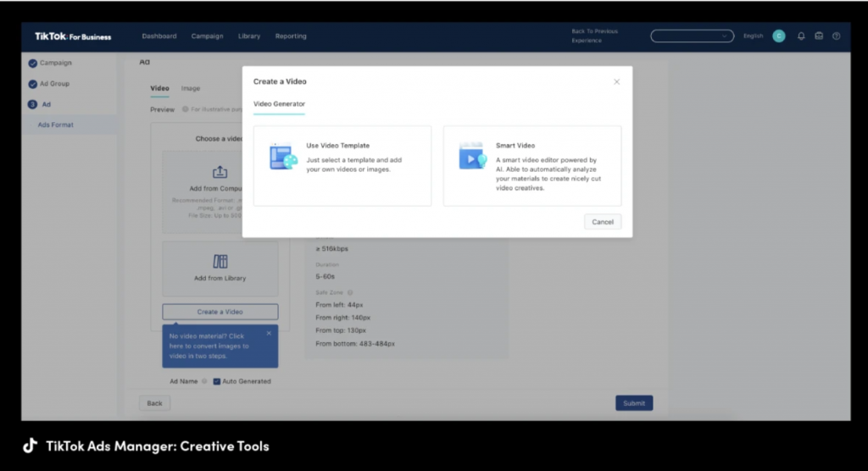
Task: Open the notifications bell icon
Action: click(801, 36)
